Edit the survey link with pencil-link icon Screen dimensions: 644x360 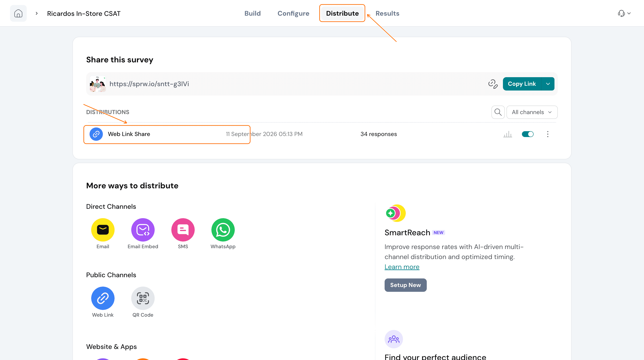493,84
